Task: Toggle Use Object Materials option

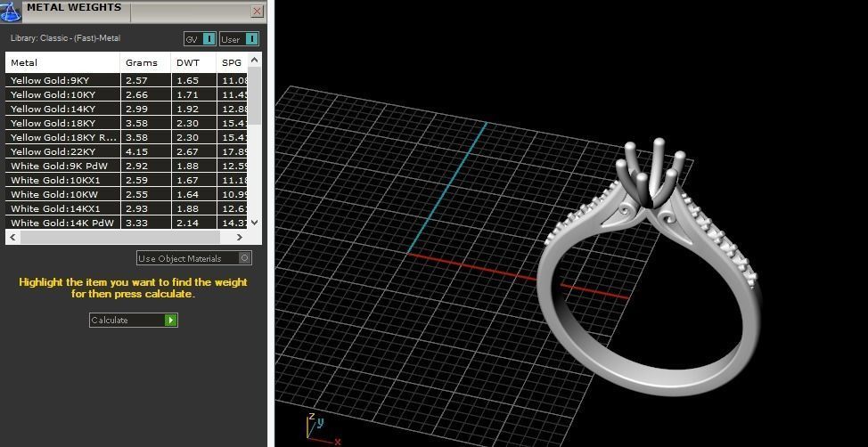Action: (194, 258)
